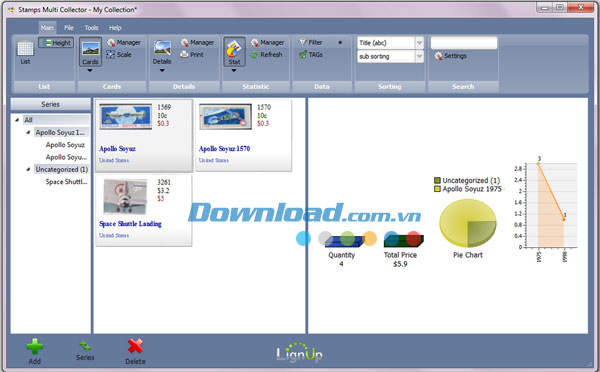Open the Tools menu
Image resolution: width=600 pixels, height=372 pixels.
point(91,28)
